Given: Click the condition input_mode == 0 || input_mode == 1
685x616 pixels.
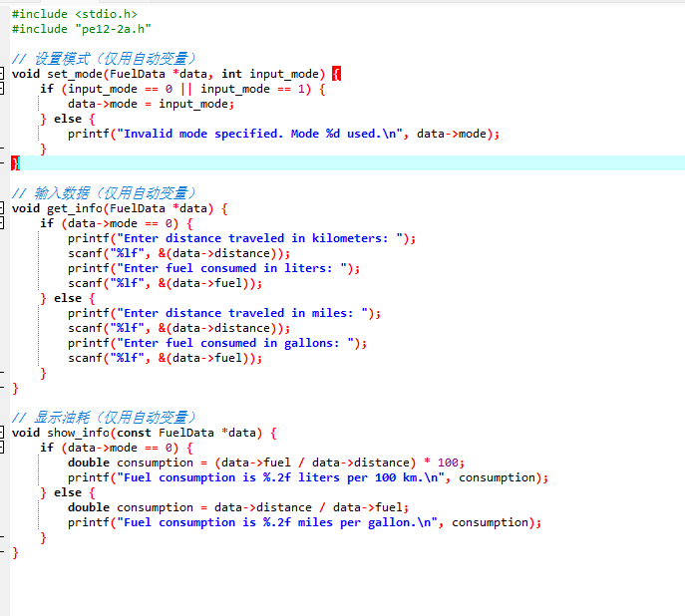Looking at the screenshot, I should (x=186, y=89).
